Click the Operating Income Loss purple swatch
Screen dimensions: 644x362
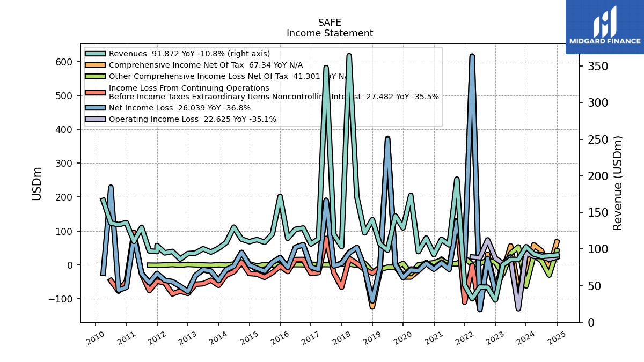(x=96, y=119)
